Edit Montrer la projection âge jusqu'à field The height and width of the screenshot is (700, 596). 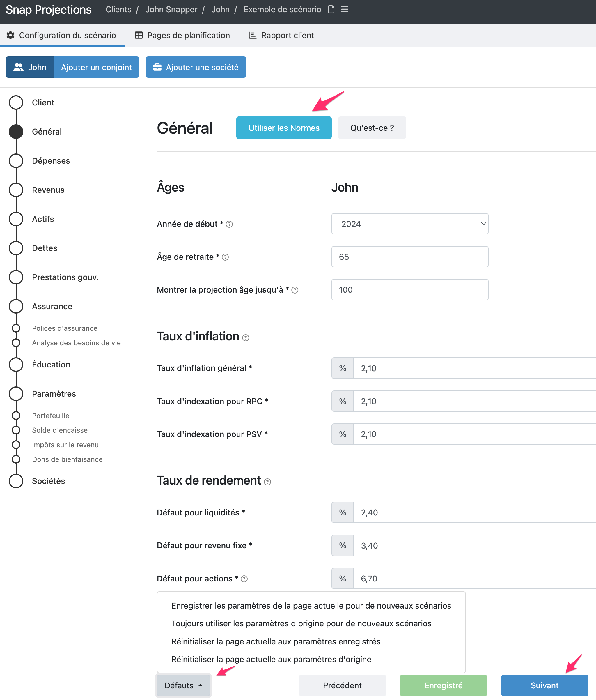tap(409, 290)
